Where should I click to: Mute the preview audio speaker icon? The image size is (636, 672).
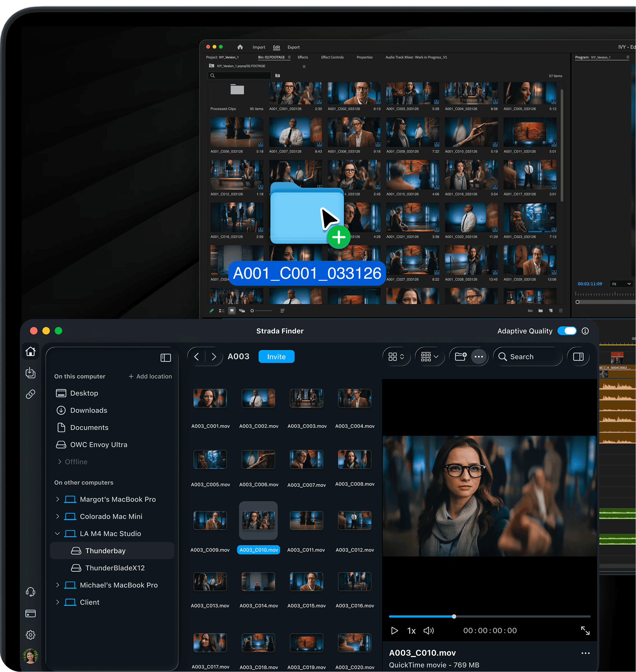pyautogui.click(x=429, y=631)
